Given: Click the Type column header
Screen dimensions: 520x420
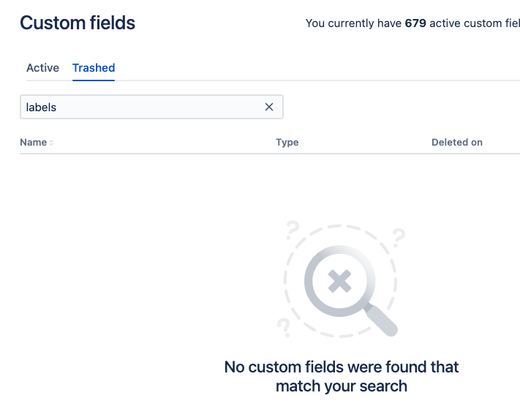Looking at the screenshot, I should [287, 143].
